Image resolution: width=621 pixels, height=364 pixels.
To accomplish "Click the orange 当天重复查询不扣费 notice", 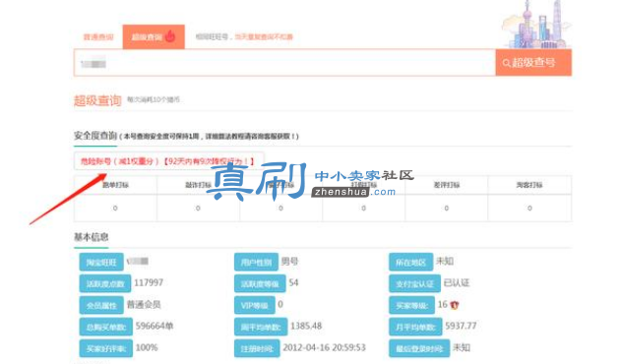I will pos(264,36).
